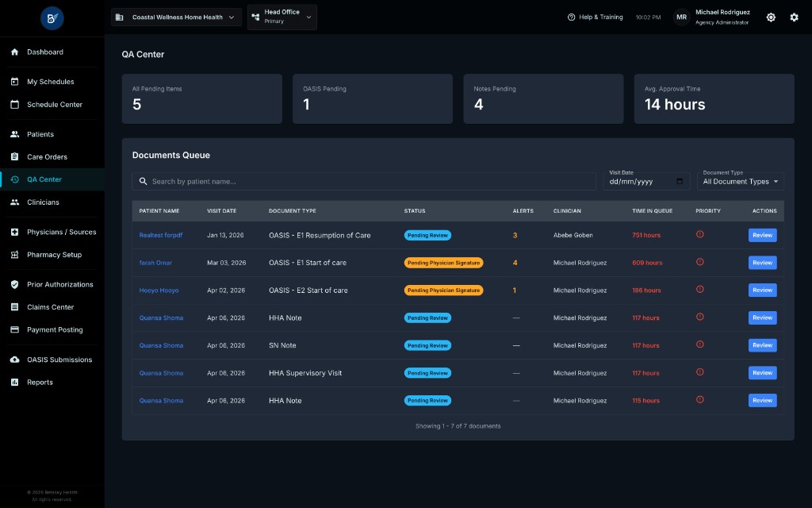The height and width of the screenshot is (508, 812).
Task: Click Michael Rodriguez name in header
Action: [722, 12]
